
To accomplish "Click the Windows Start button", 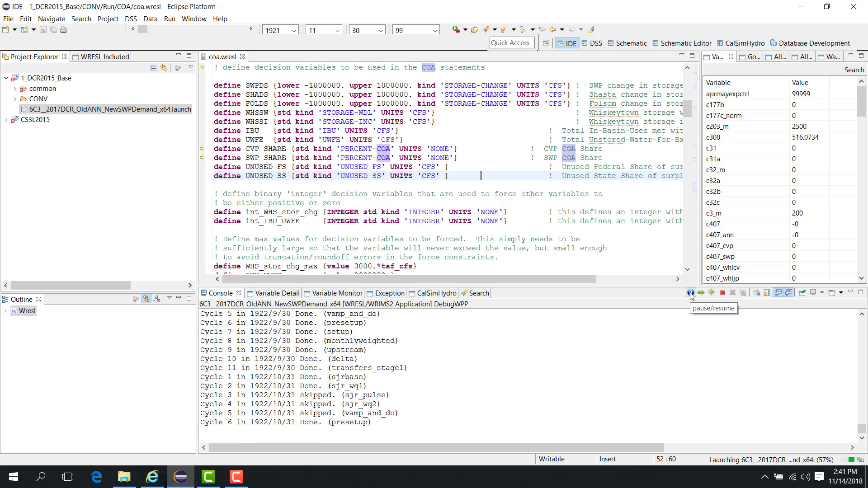I will (13, 477).
